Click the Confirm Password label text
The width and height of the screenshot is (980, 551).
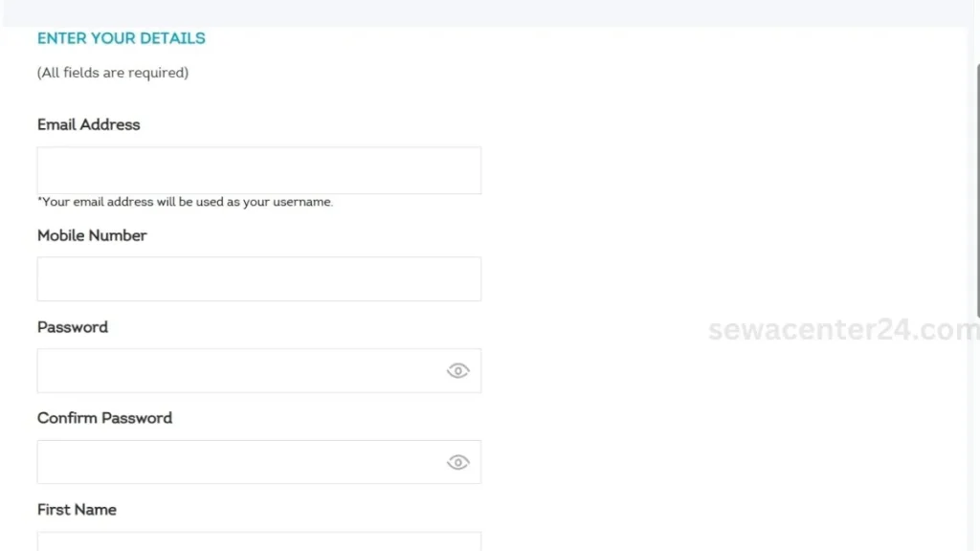[104, 418]
